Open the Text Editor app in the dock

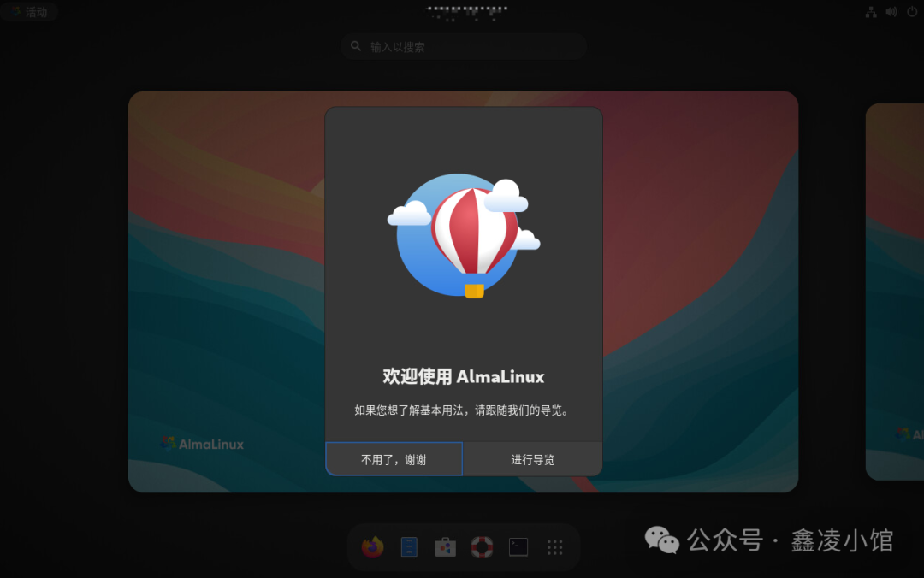pos(409,547)
